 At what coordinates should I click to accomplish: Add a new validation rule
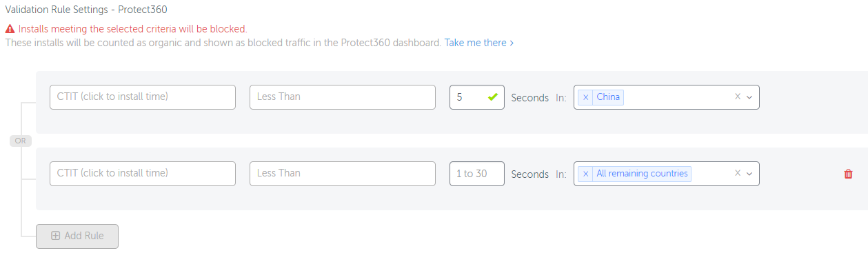[x=77, y=236]
